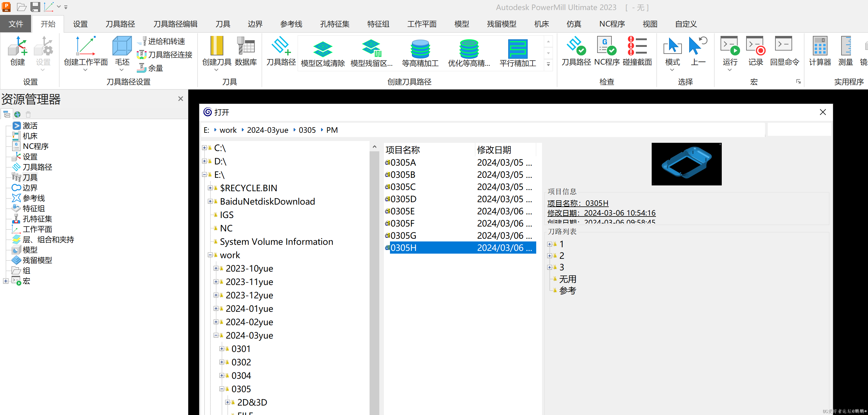The image size is (868, 415).
Task: Click '0305' in the path breadcrumb
Action: pyautogui.click(x=307, y=130)
